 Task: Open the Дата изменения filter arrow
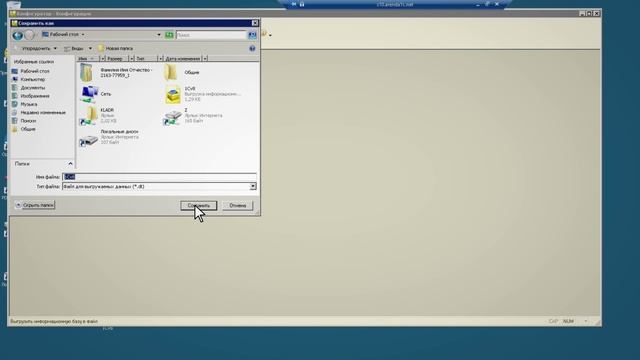pyautogui.click(x=205, y=59)
